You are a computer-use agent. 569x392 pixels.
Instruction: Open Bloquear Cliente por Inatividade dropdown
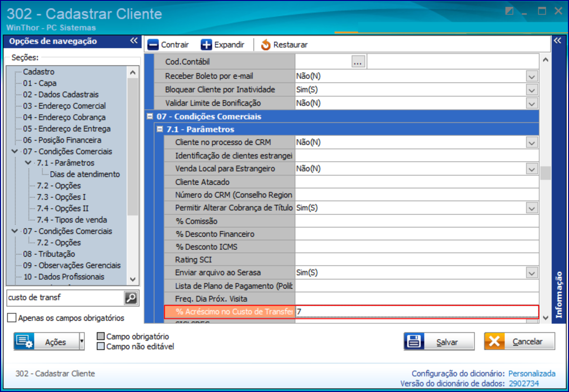532,90
